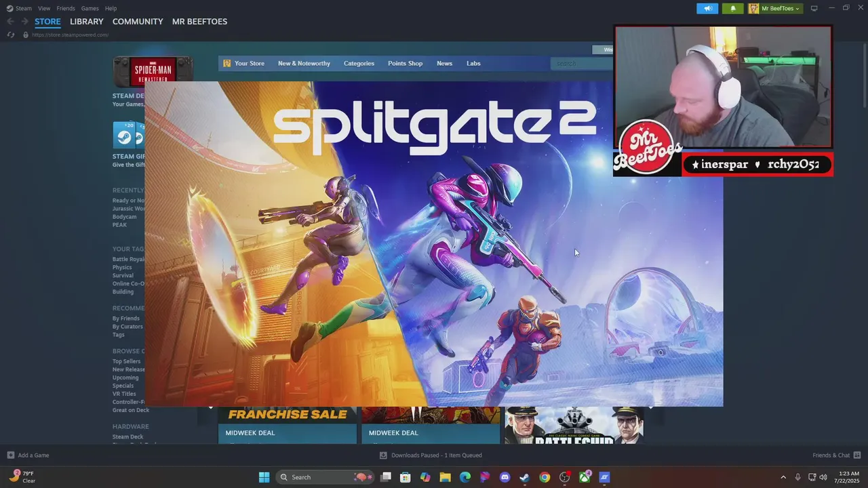Open the News link in store bar
The height and width of the screenshot is (488, 868).
click(x=444, y=63)
